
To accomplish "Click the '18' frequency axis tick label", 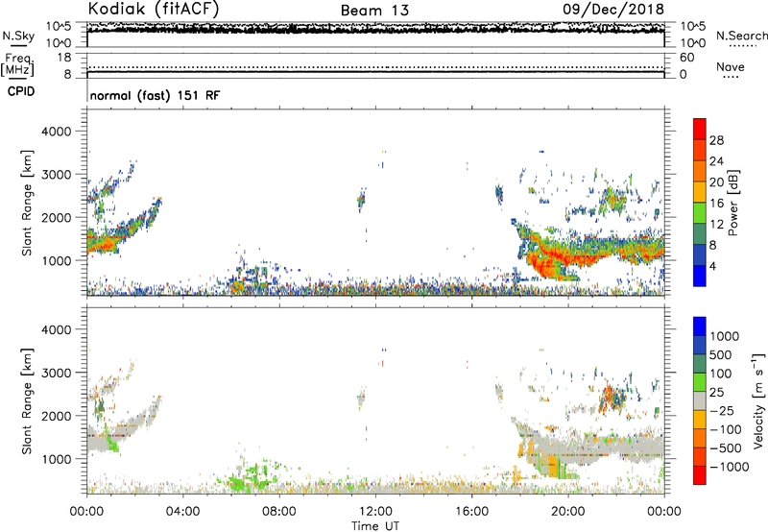I will pos(63,57).
